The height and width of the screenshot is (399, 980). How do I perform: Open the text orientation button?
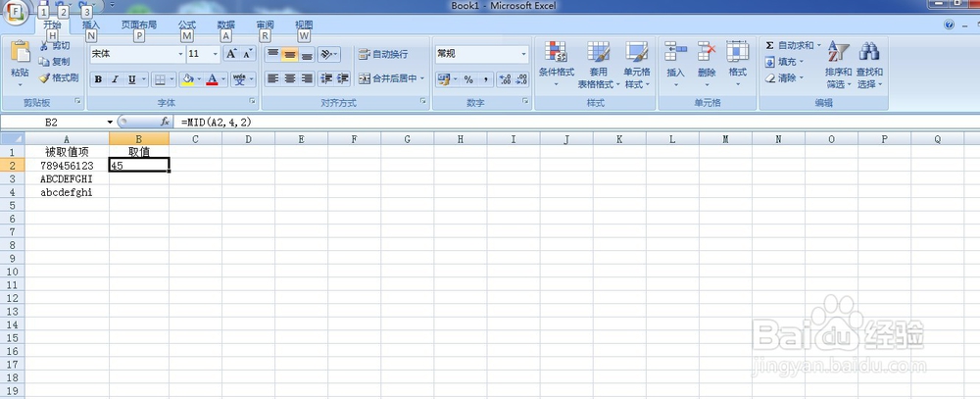click(328, 54)
